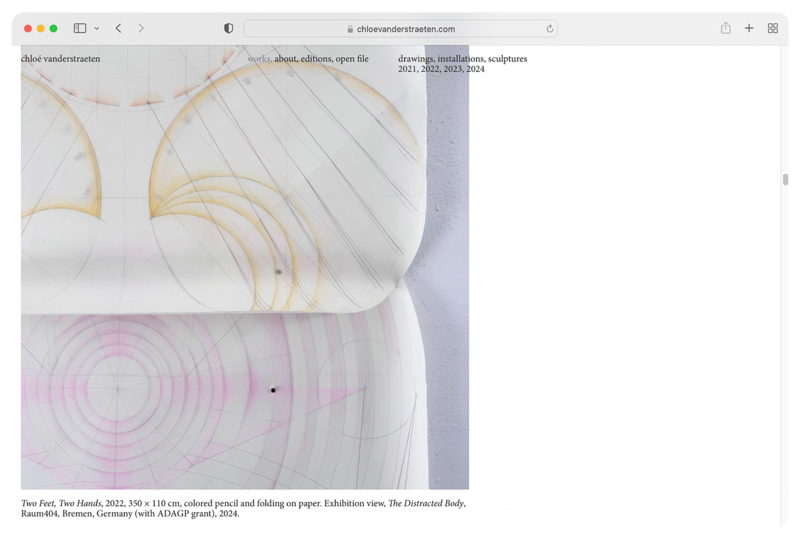Filter works by 'drawings'
This screenshot has height=540, width=800.
pyautogui.click(x=415, y=59)
